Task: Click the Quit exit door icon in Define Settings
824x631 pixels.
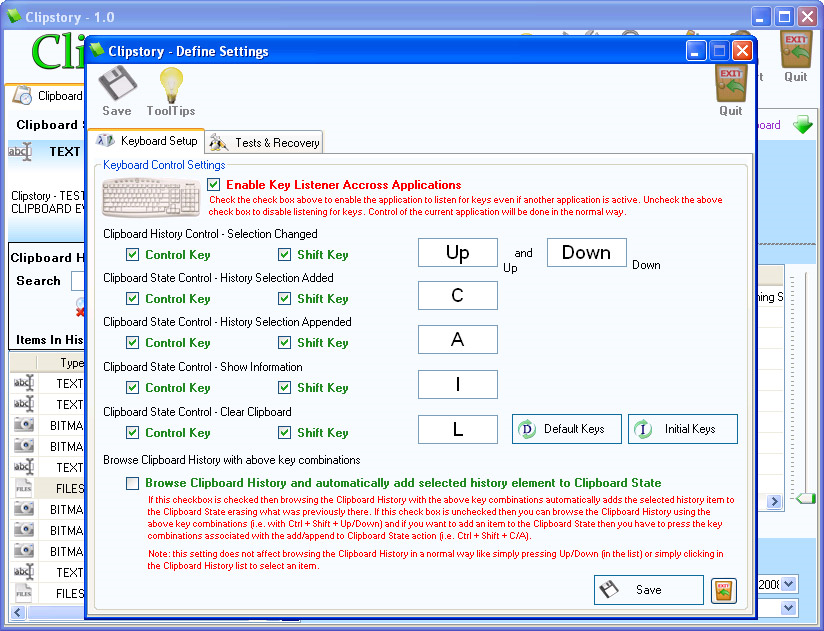Action: [x=731, y=83]
